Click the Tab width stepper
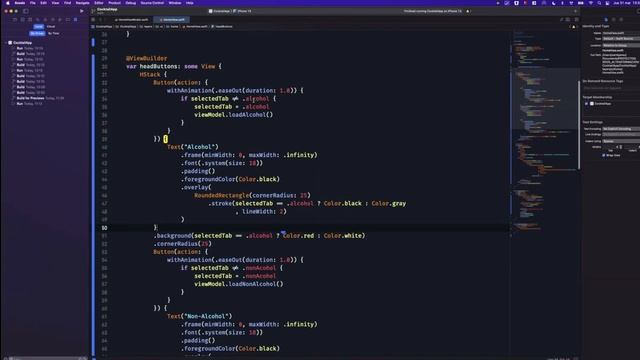 tap(621, 147)
